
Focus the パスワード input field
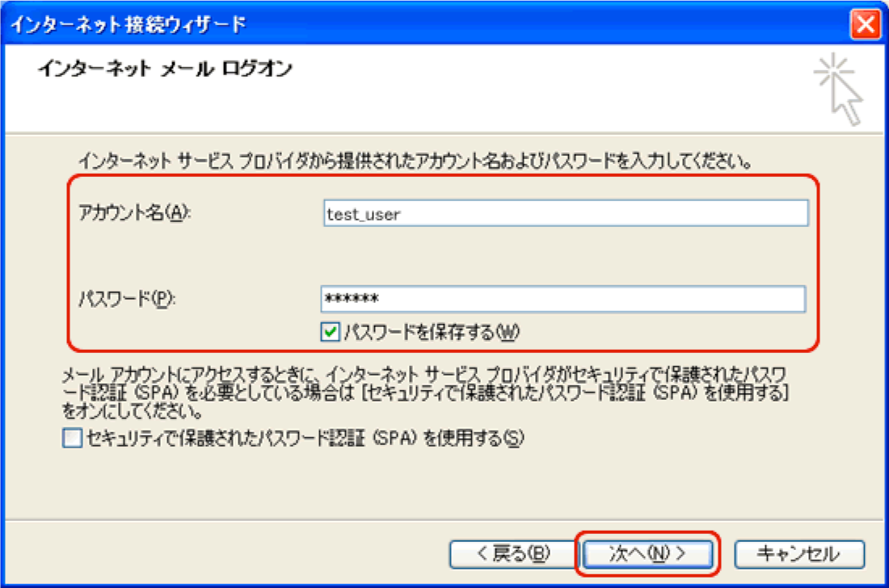coord(562,300)
